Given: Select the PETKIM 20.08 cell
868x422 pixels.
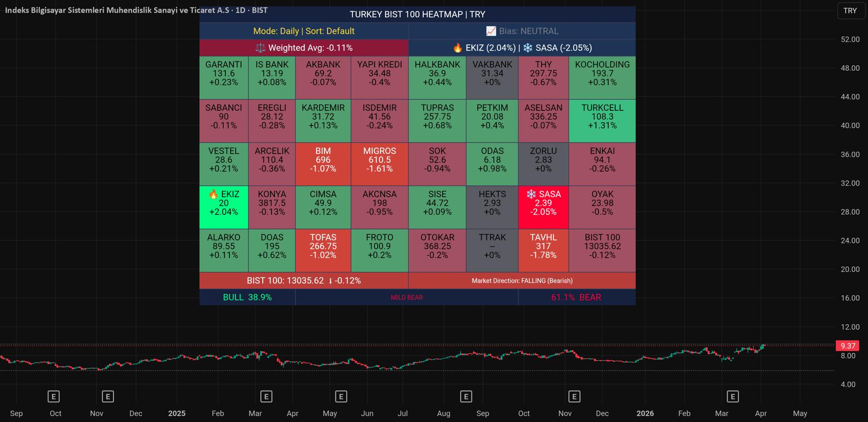Looking at the screenshot, I should 492,121.
